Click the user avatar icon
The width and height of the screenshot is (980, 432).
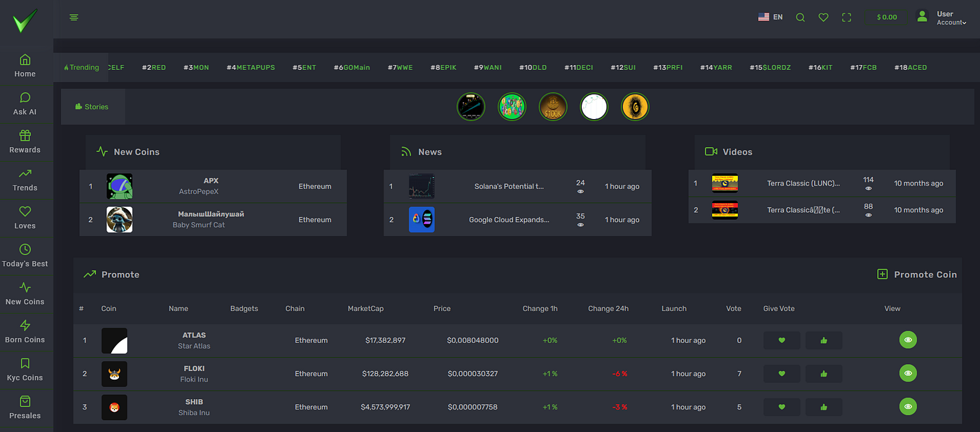click(923, 16)
